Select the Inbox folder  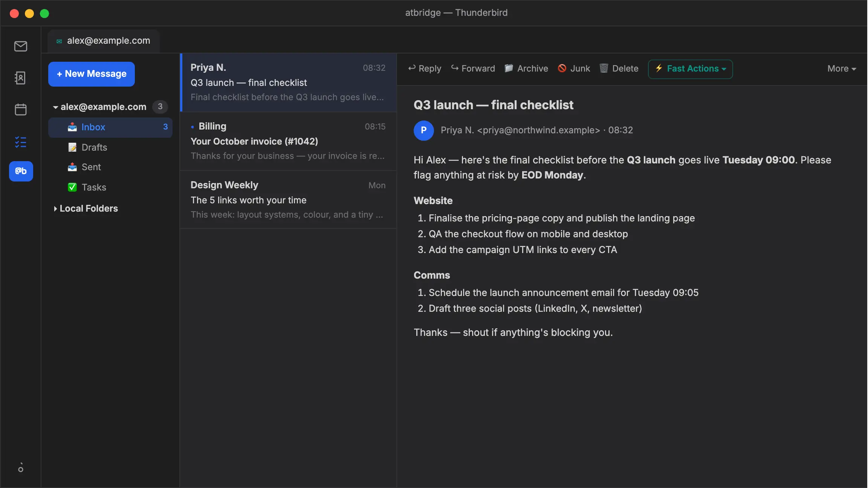pos(110,127)
